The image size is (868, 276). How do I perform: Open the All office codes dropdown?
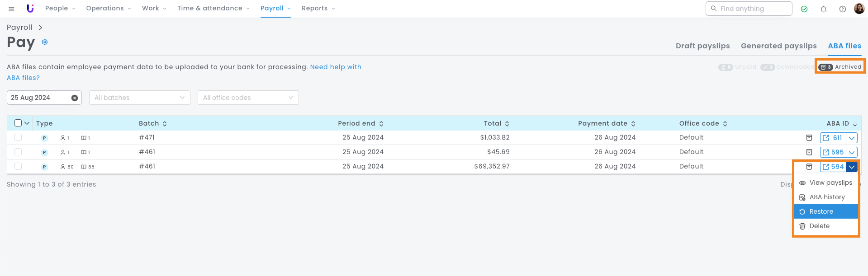[x=248, y=98]
